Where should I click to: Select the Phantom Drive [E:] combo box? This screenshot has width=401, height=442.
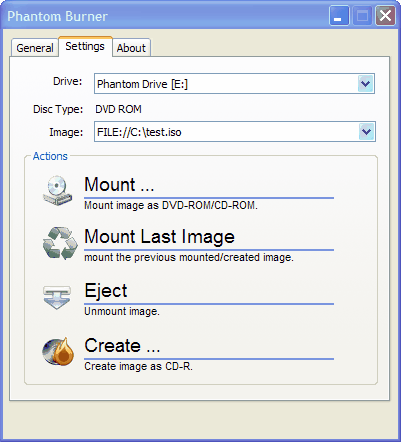tap(234, 84)
